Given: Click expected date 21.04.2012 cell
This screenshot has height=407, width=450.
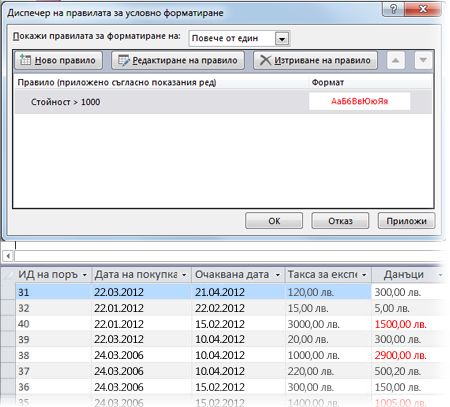Looking at the screenshot, I should point(238,292).
